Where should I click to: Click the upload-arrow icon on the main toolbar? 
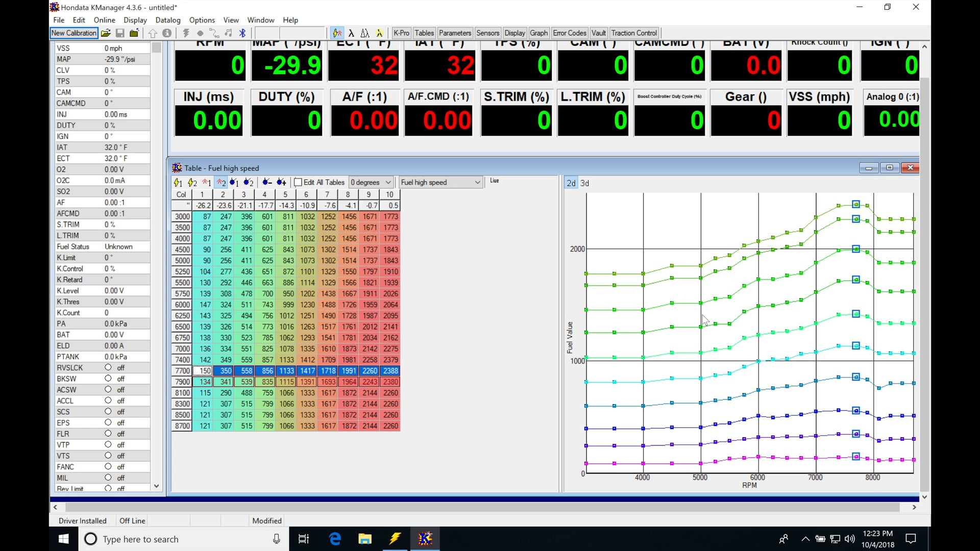click(153, 33)
